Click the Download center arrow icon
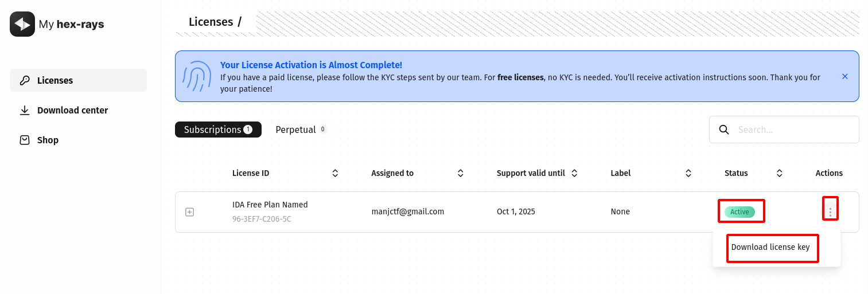Image resolution: width=868 pixels, height=294 pixels. click(x=25, y=110)
